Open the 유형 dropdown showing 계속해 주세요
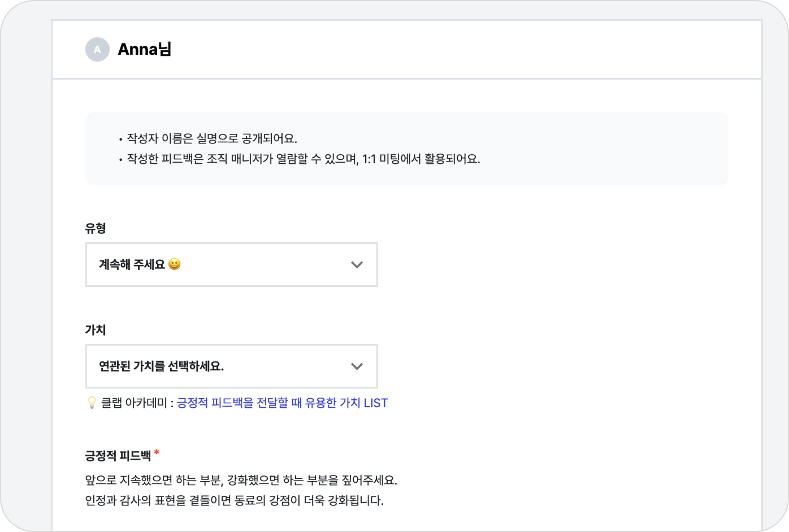 point(231,265)
